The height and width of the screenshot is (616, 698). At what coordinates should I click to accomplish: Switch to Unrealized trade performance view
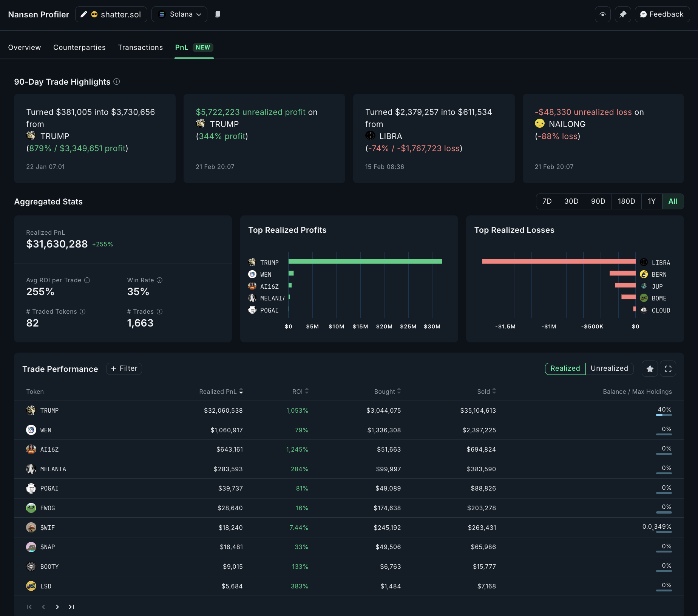(609, 368)
